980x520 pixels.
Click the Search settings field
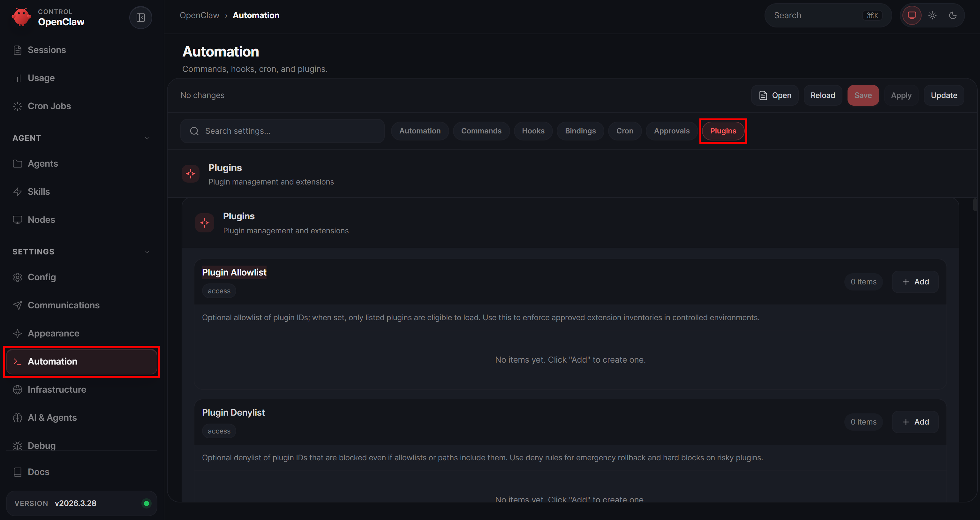click(x=282, y=131)
